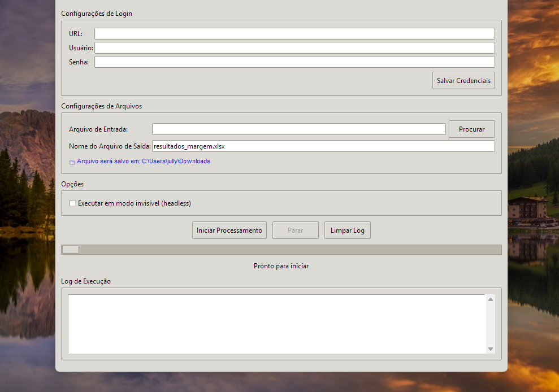
Task: Click the Parar button
Action: coord(295,230)
